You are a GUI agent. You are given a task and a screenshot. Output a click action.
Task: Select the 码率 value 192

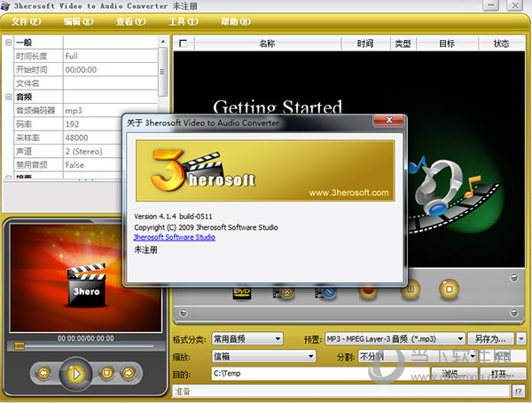pos(93,124)
